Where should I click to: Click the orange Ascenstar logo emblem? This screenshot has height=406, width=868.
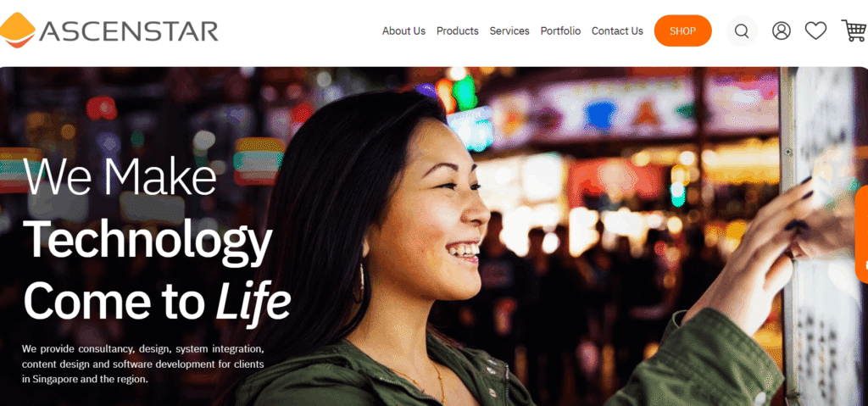[x=17, y=30]
